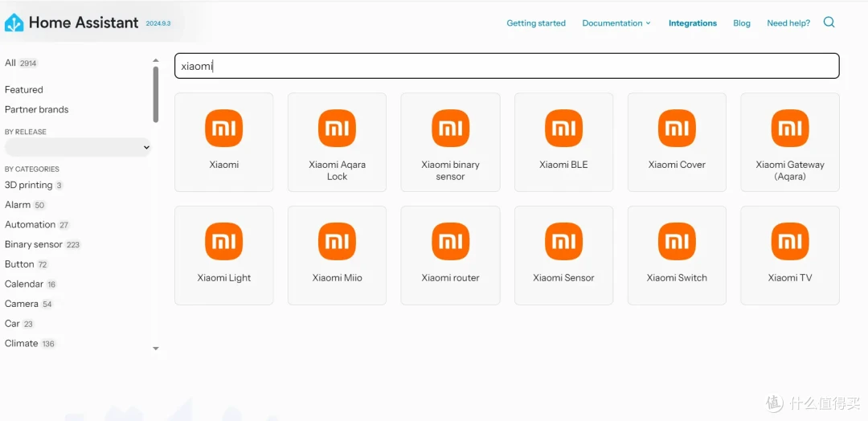Click the Mi logo on Xiaomi card
The image size is (868, 421).
pos(223,129)
